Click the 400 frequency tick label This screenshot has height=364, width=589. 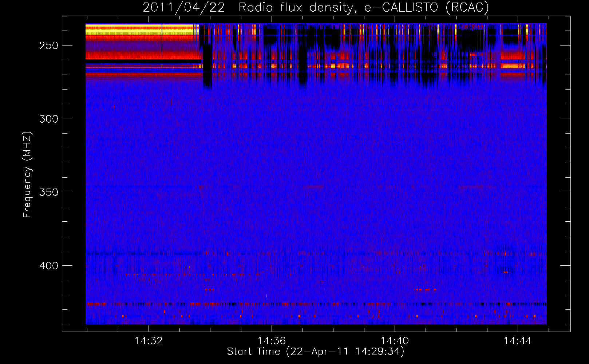click(49, 266)
